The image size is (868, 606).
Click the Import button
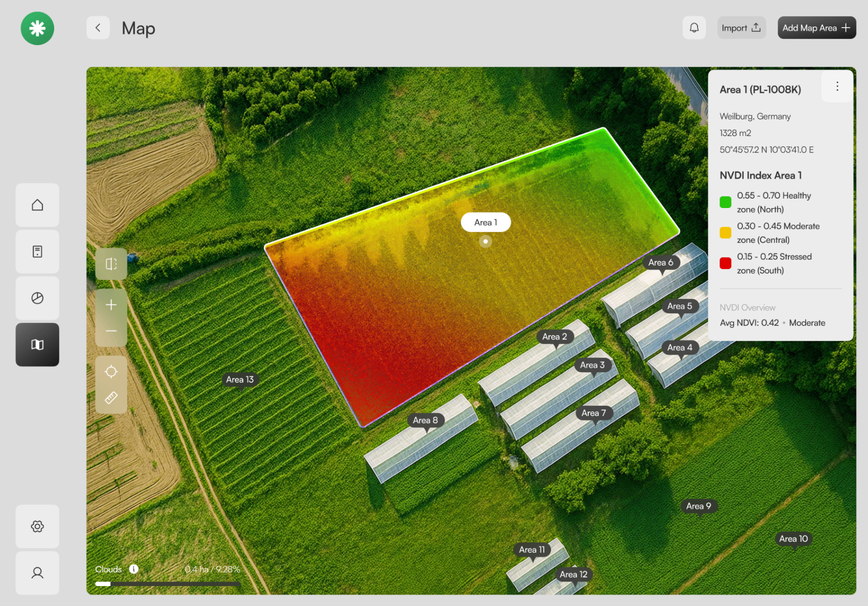tap(741, 28)
